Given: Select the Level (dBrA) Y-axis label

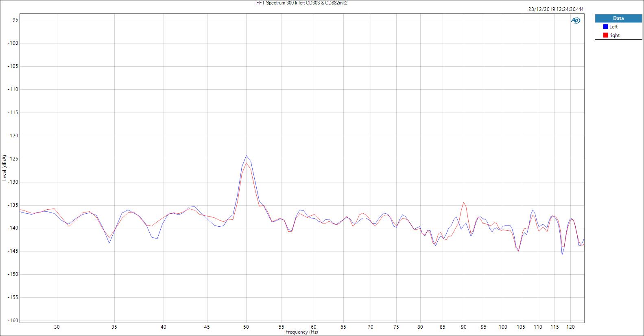Looking at the screenshot, I should tap(4, 168).
